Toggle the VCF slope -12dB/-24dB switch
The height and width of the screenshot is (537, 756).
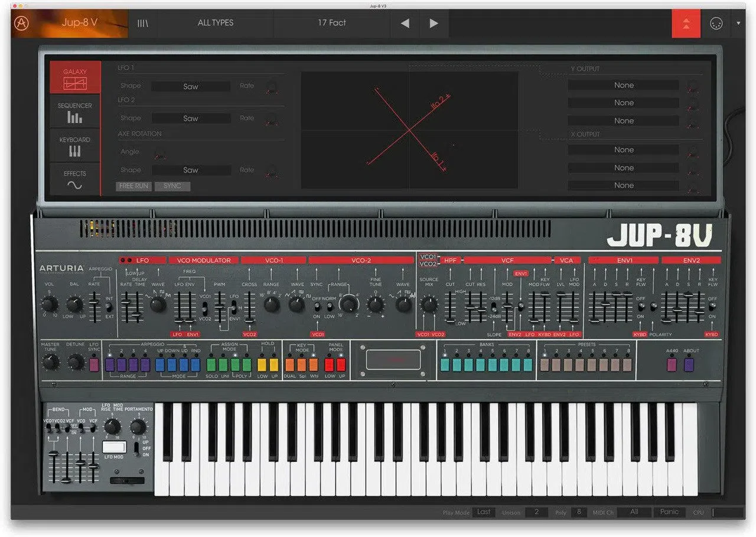coord(494,308)
